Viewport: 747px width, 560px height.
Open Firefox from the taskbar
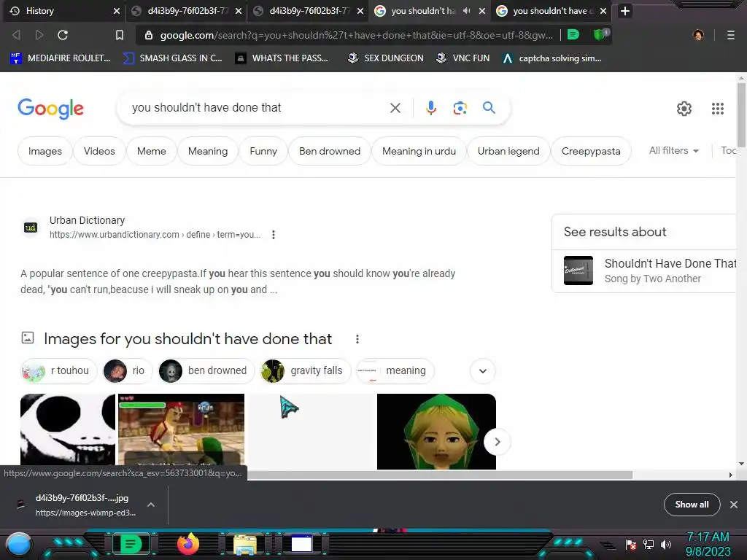pos(187,544)
